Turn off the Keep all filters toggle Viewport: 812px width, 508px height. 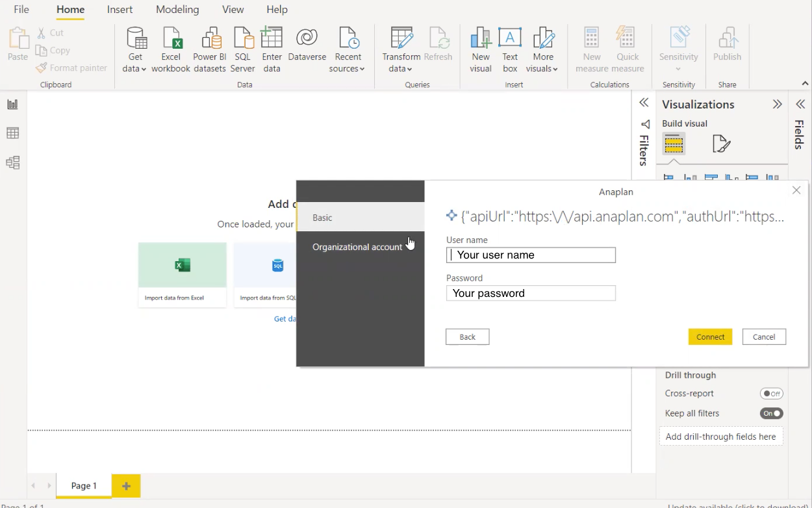click(771, 413)
